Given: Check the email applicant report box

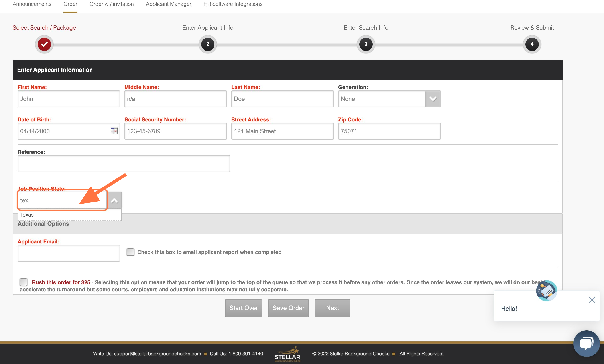Looking at the screenshot, I should coord(130,252).
